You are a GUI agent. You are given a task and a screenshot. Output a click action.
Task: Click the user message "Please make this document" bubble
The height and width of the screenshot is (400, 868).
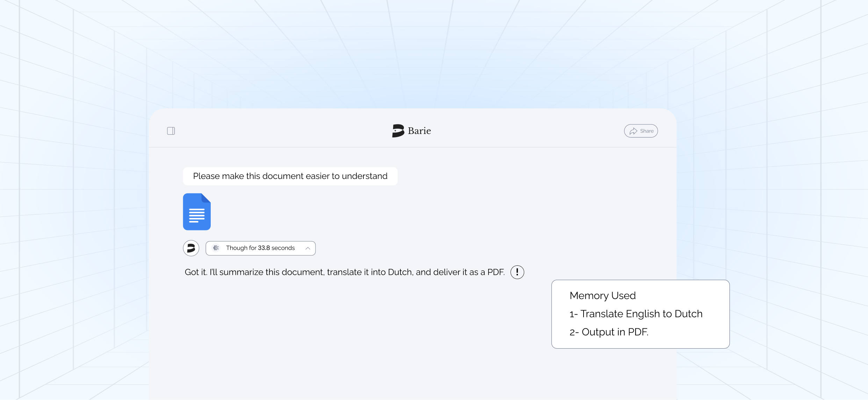click(x=290, y=176)
